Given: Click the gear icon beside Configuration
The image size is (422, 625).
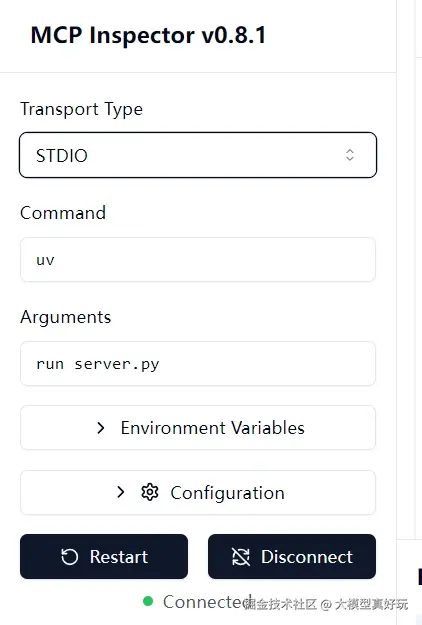Looking at the screenshot, I should click(x=150, y=492).
